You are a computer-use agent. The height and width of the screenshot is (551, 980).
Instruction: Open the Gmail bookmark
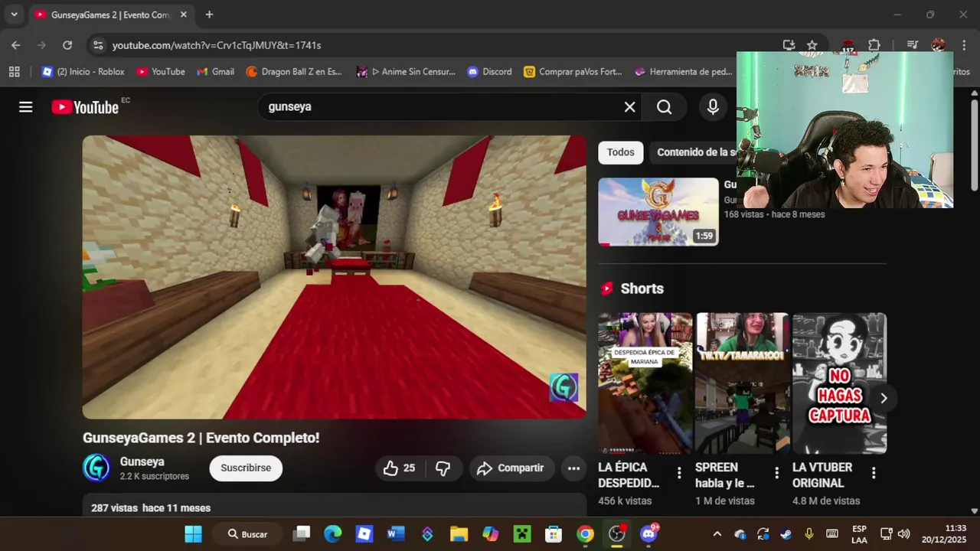[215, 72]
